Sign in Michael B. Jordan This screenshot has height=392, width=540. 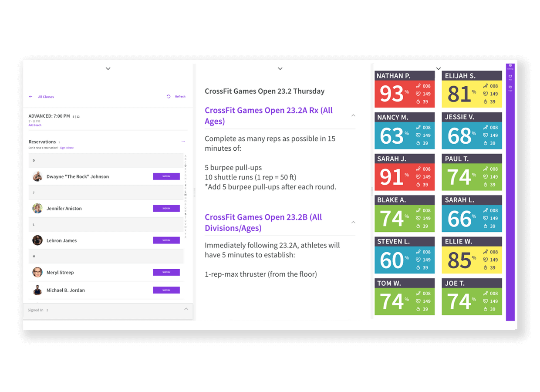coord(166,290)
